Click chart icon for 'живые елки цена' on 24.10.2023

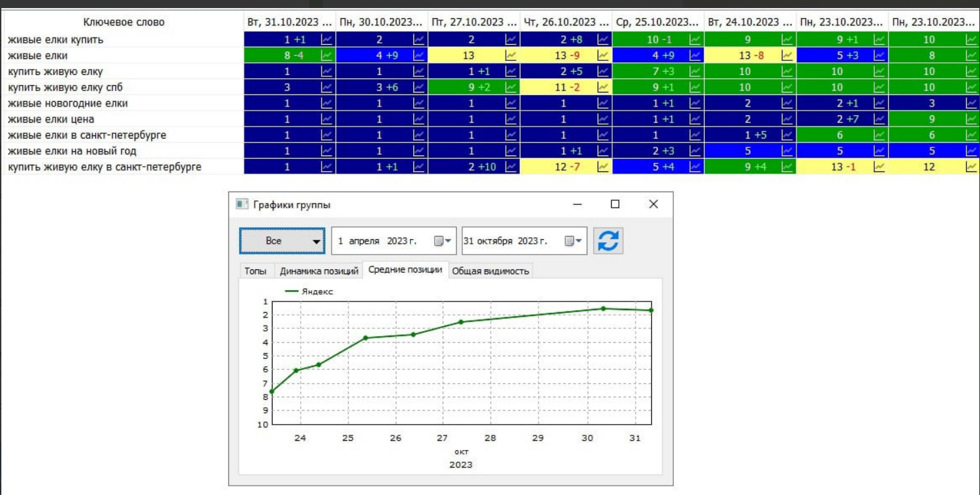click(788, 119)
